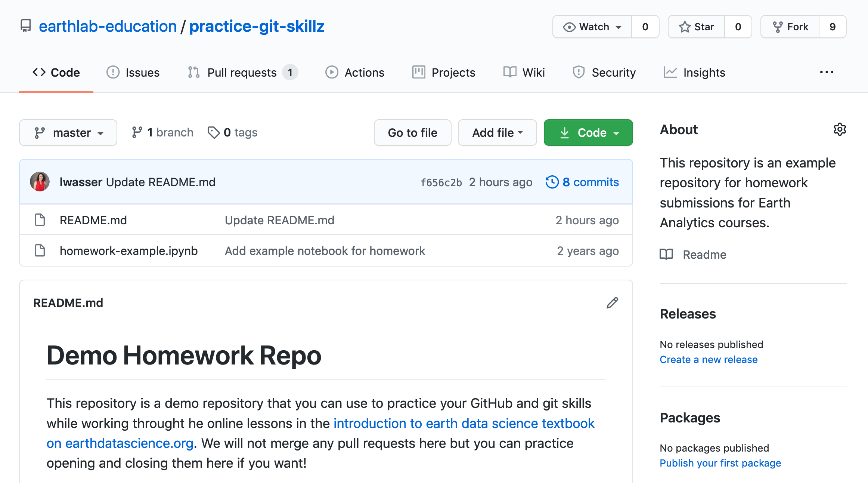
Task: Click the Readme link in About
Action: pos(704,255)
